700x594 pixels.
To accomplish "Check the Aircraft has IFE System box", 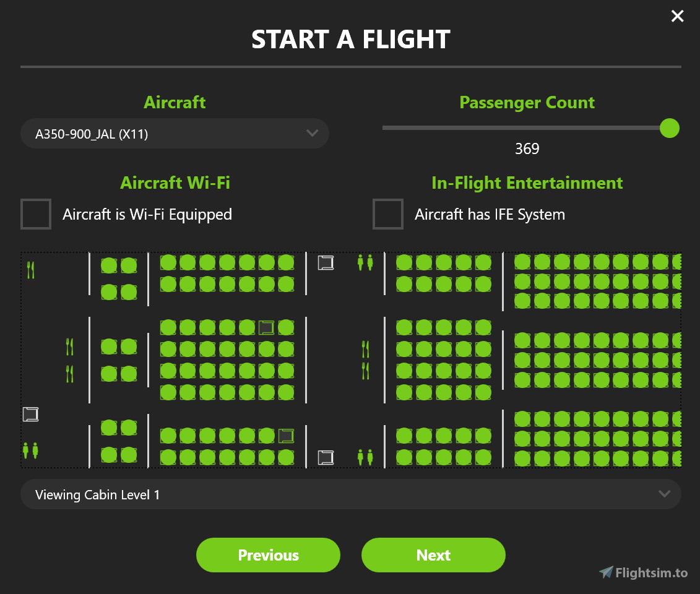I will 388,213.
